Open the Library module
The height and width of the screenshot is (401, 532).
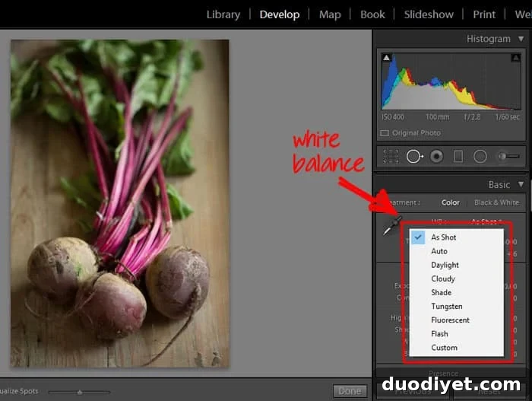click(223, 14)
